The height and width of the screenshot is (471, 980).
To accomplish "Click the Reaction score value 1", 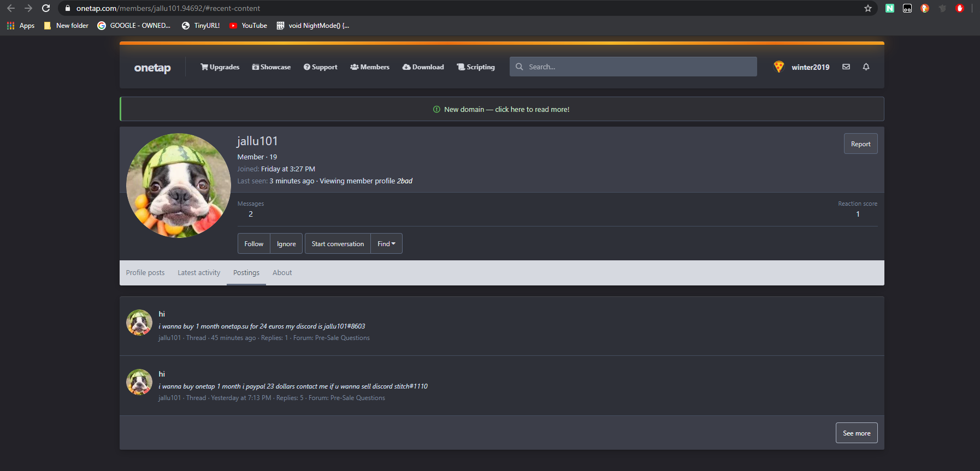I will point(858,214).
